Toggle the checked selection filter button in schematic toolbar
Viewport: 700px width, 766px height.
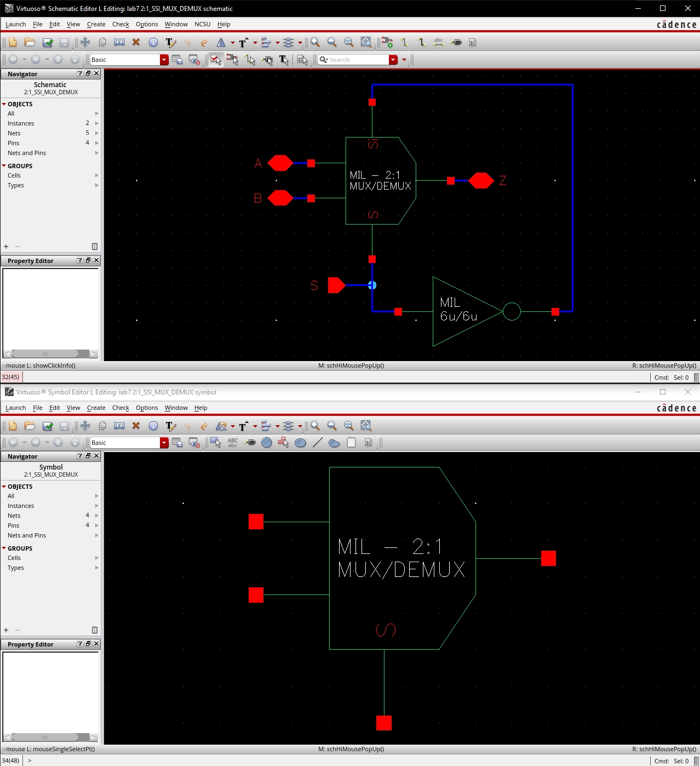(216, 60)
